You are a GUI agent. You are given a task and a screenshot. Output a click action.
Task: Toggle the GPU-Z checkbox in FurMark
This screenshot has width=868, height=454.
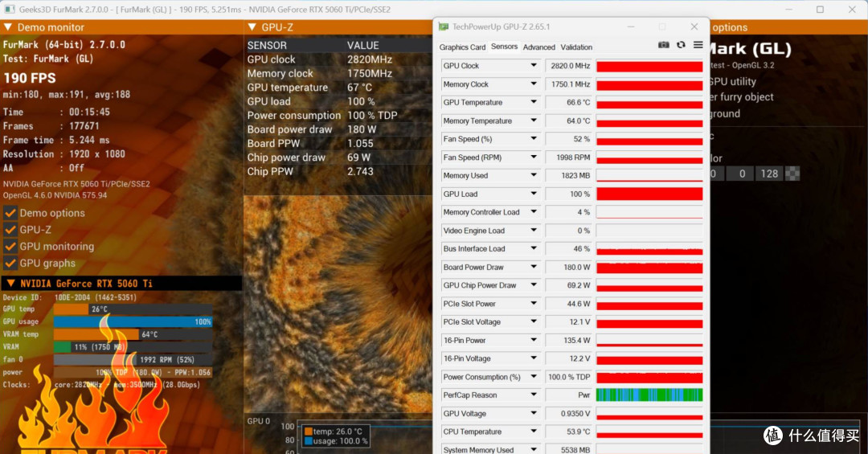(10, 230)
